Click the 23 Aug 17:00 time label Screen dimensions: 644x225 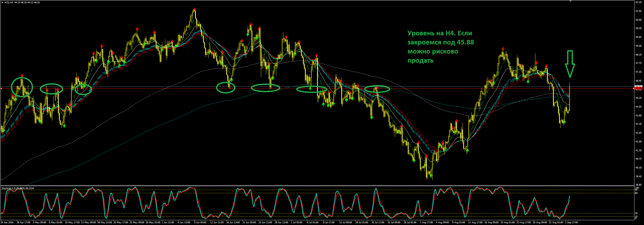tap(524, 223)
